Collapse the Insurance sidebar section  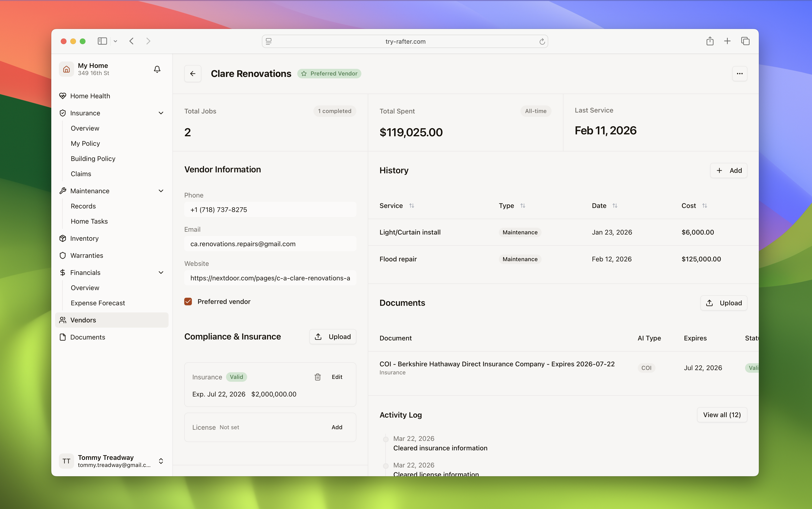click(161, 113)
